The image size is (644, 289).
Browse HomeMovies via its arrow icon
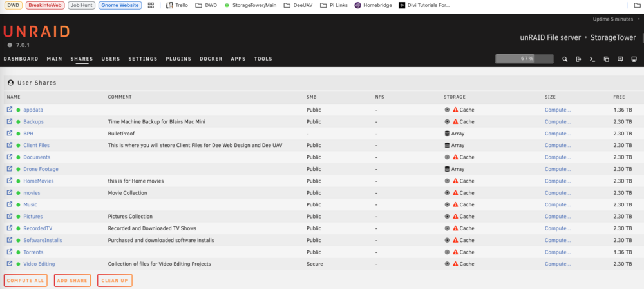[10, 181]
